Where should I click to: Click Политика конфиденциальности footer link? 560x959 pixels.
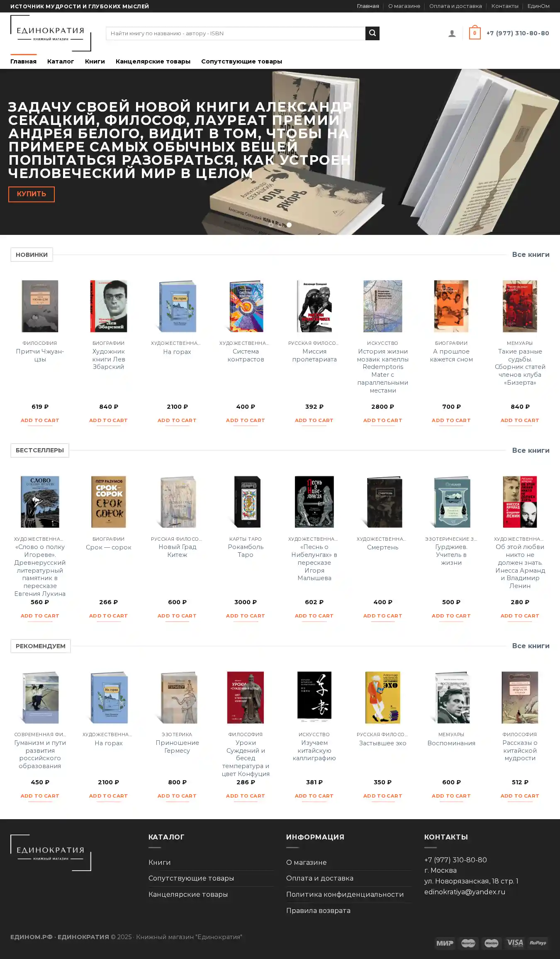point(345,894)
